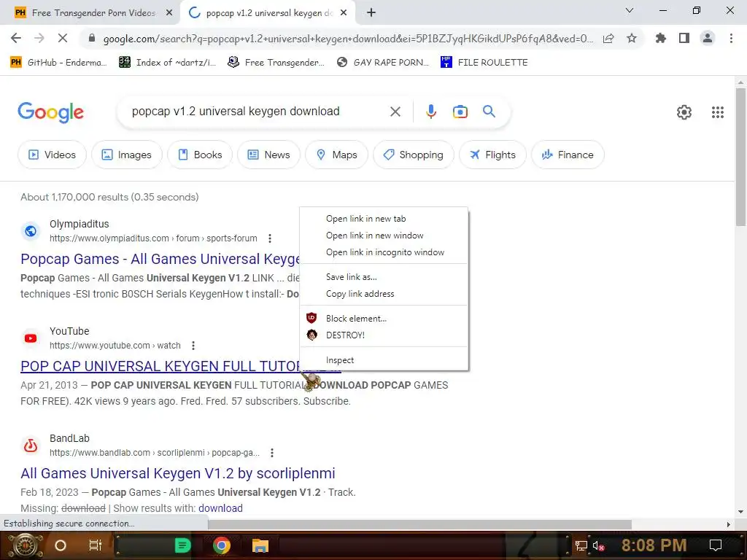747x560 pixels.
Task: Open Task View on the taskbar
Action: [96, 545]
